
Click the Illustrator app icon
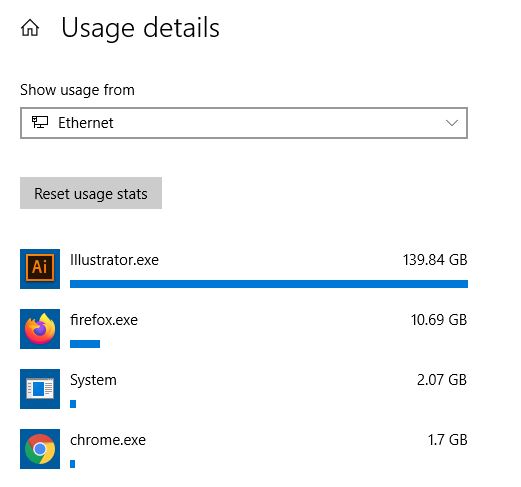[40, 269]
